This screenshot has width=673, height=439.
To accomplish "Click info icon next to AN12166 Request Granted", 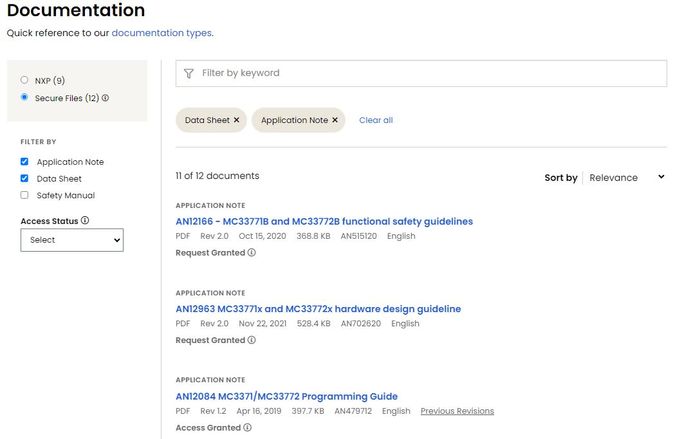I will coord(252,253).
